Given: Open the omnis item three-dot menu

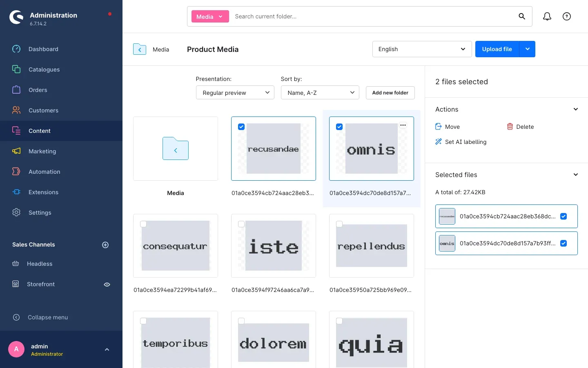Looking at the screenshot, I should [403, 125].
